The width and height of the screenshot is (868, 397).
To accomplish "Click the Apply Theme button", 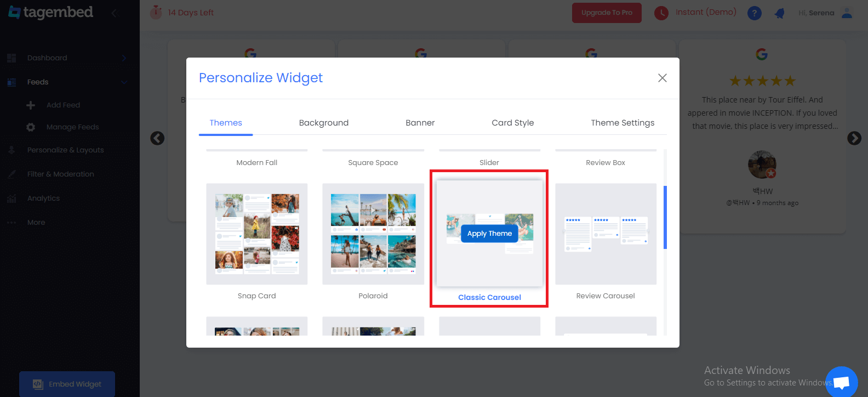I will [489, 234].
